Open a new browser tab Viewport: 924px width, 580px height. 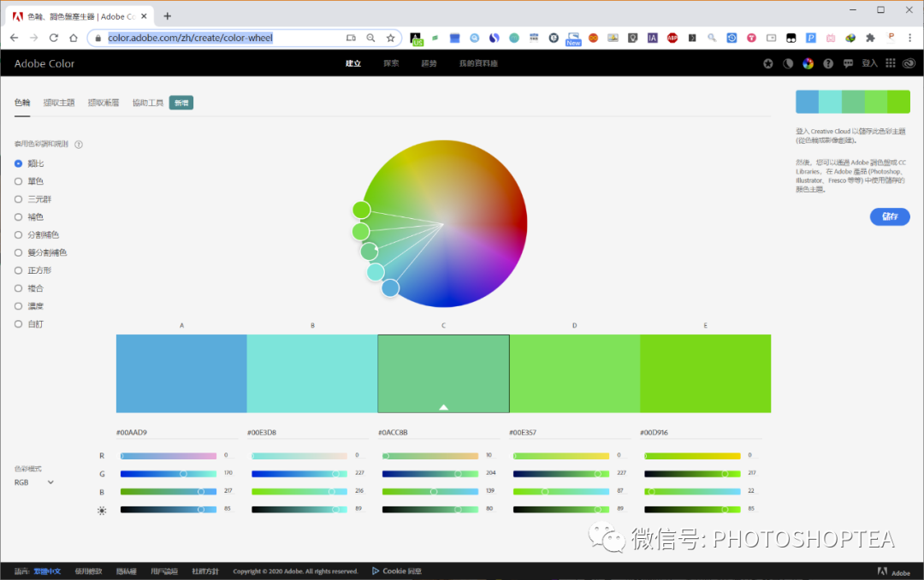168,16
